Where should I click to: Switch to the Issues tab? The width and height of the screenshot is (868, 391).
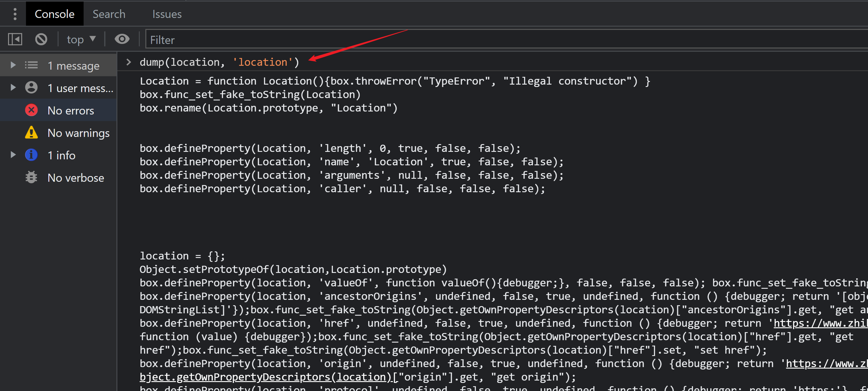click(x=167, y=14)
